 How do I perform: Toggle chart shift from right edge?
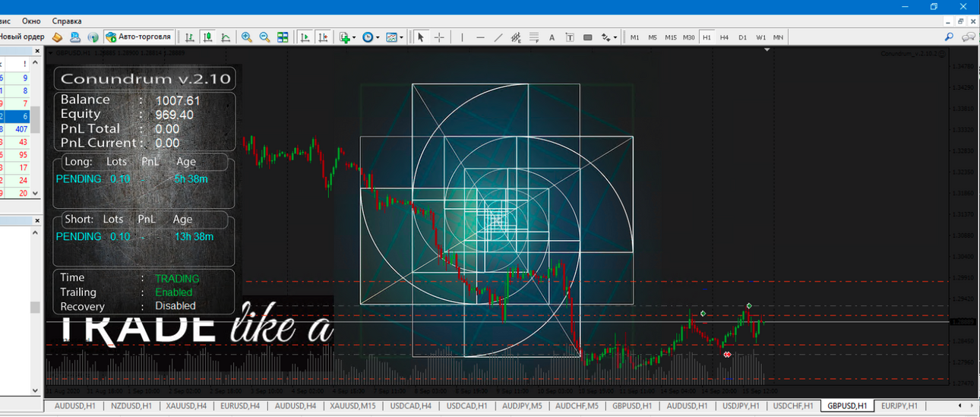coord(323,36)
